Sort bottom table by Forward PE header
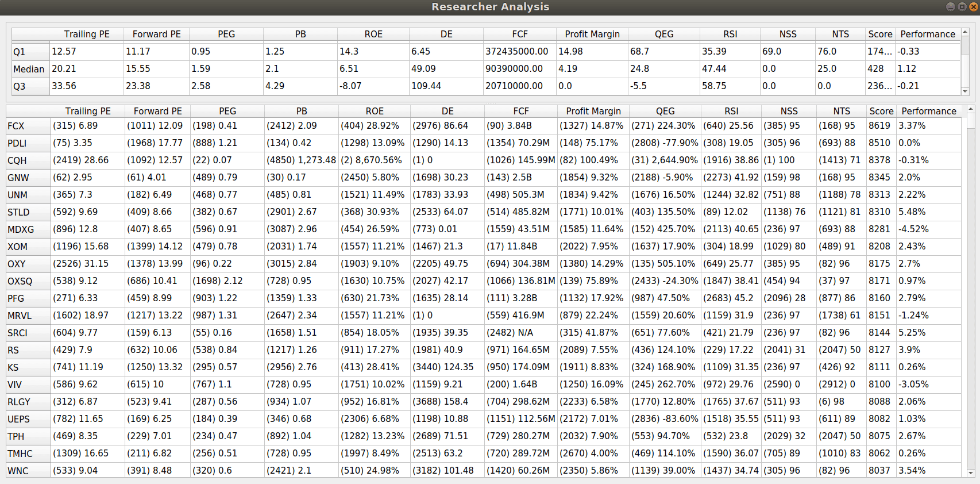This screenshot has height=484, width=980. coord(158,111)
